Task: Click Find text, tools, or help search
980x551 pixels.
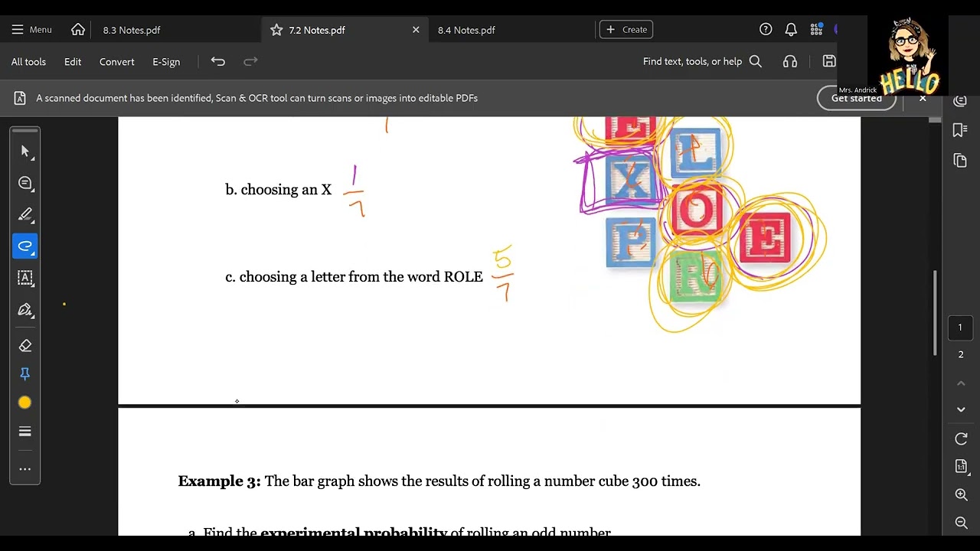Action: point(702,61)
